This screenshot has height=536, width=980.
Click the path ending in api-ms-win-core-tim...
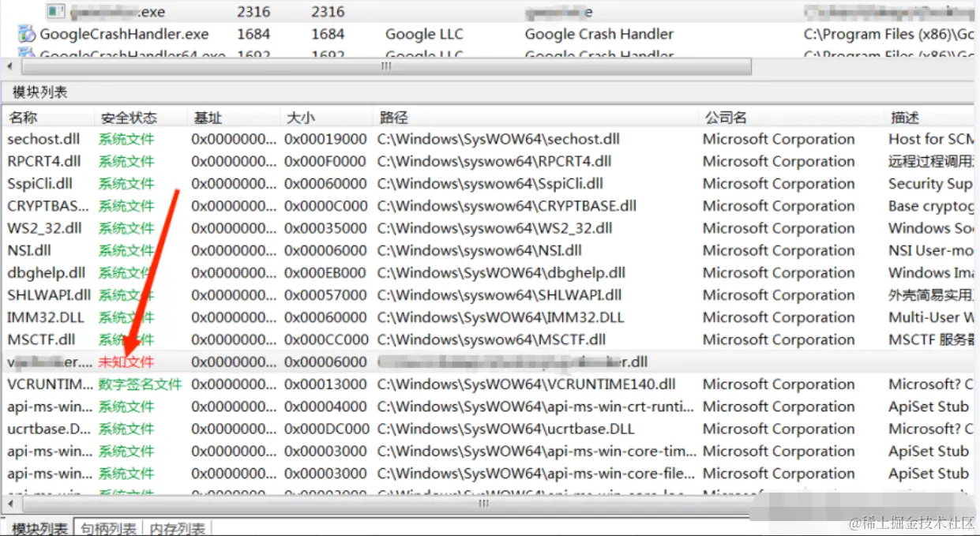(536, 452)
